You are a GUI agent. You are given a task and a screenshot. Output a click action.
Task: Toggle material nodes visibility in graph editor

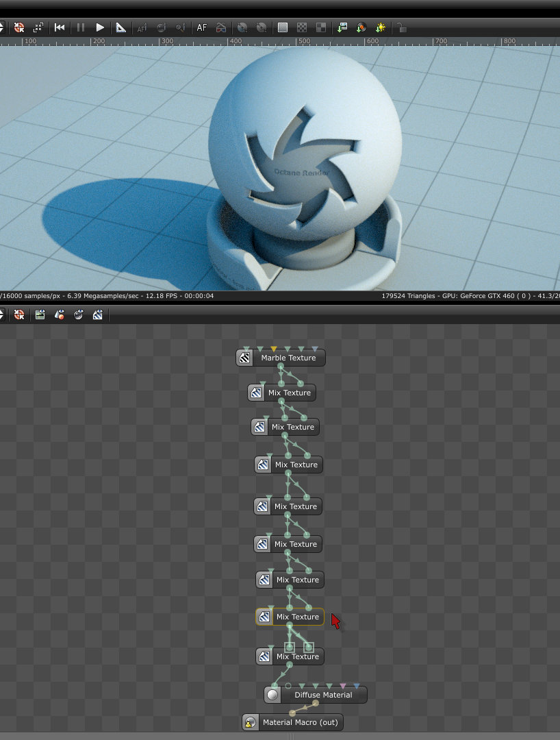(x=78, y=314)
